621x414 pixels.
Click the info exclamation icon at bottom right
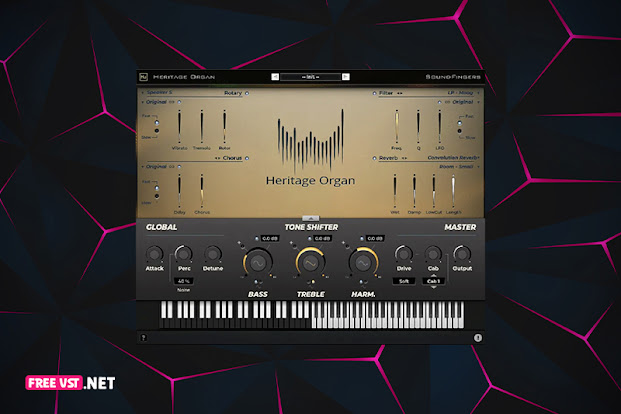[478, 338]
